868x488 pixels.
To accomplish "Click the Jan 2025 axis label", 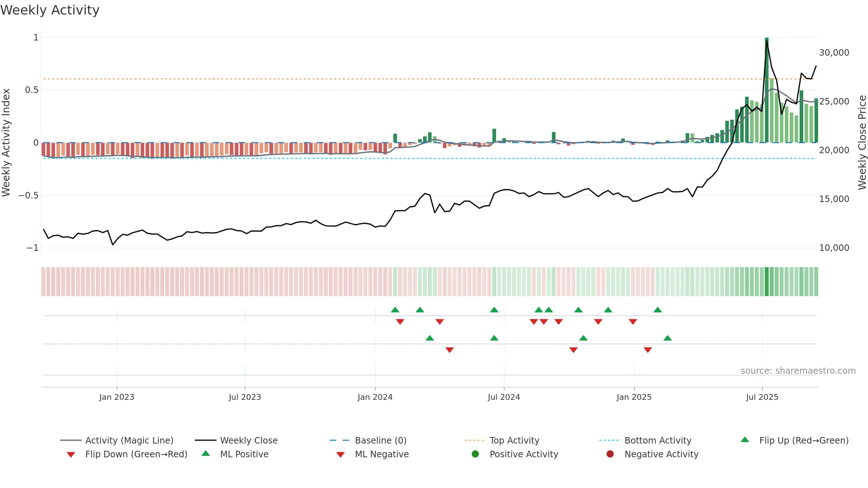I will coord(634,397).
